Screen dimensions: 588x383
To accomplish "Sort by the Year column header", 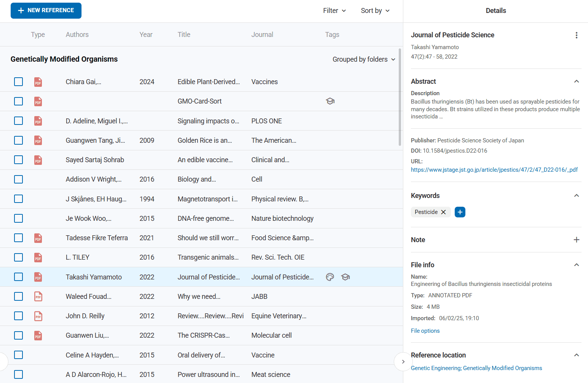I will 146,35.
